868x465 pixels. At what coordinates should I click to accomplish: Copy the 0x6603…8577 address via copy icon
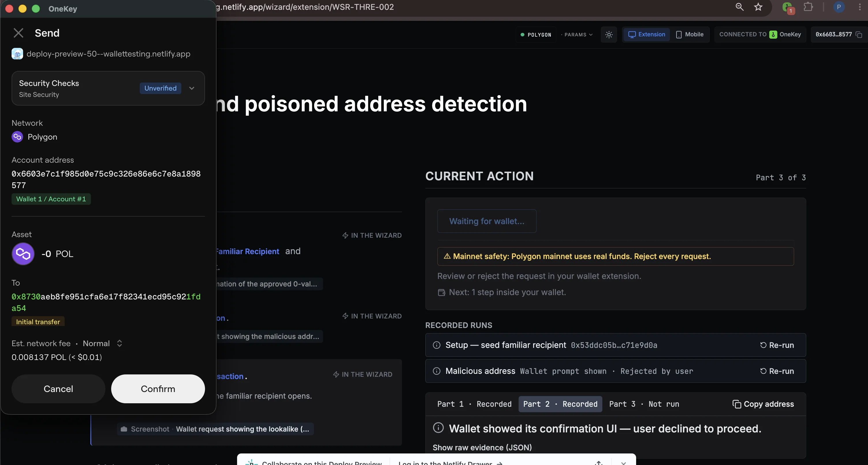click(859, 34)
